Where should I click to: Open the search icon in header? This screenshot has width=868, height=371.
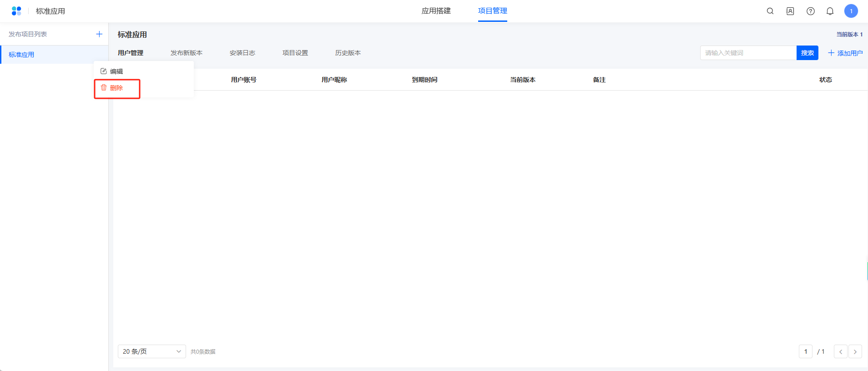click(770, 11)
